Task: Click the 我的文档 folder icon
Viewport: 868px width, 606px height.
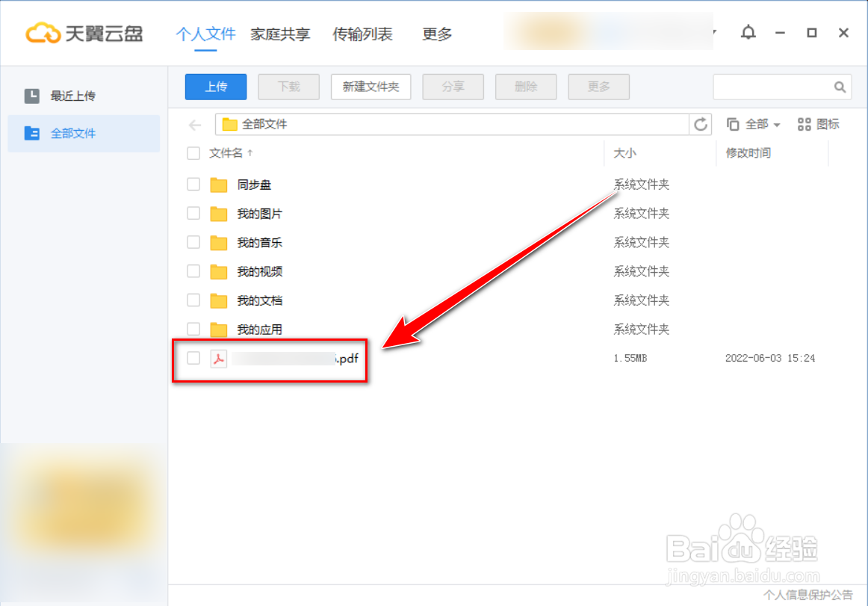Action: 219,301
